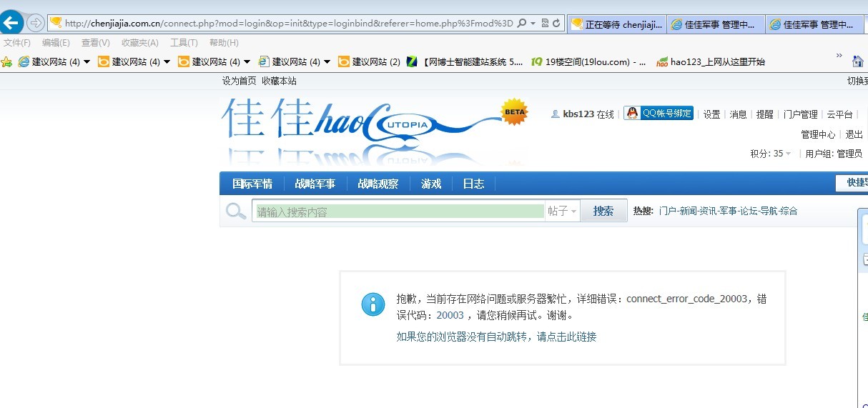Click the 门户 hot search link
Image resolution: width=868 pixels, height=408 pixels.
pos(667,211)
